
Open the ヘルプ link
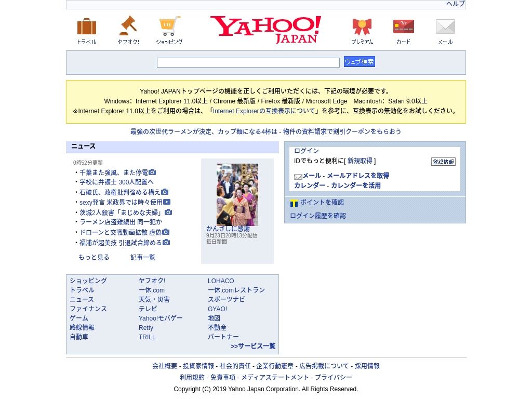click(455, 4)
